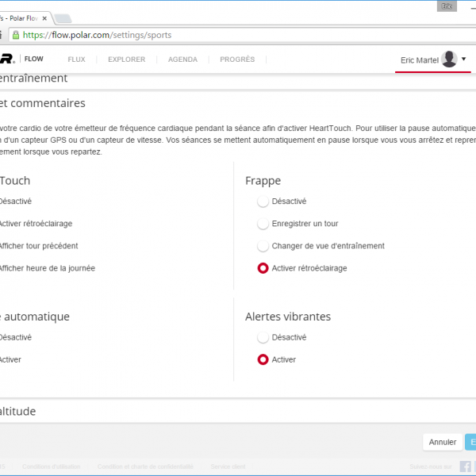Click the green secure padlock icon
476x476 pixels.
pos(15,35)
